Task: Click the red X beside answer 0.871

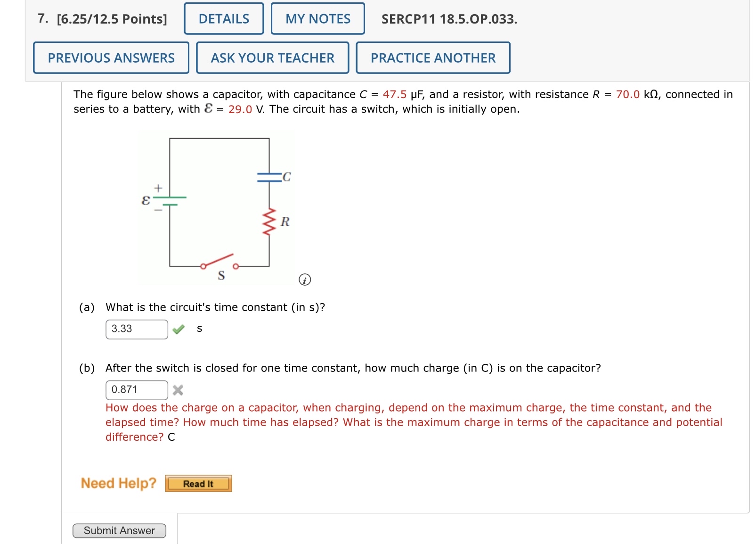Action: 178,390
